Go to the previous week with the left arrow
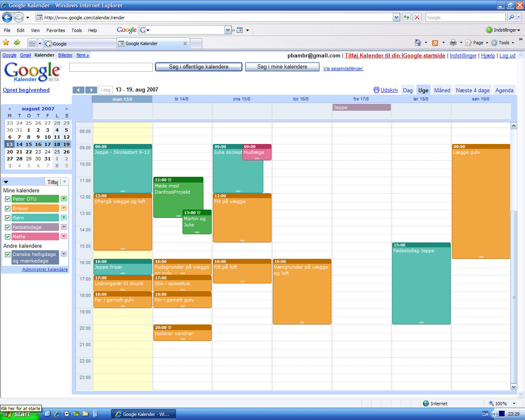 point(78,90)
